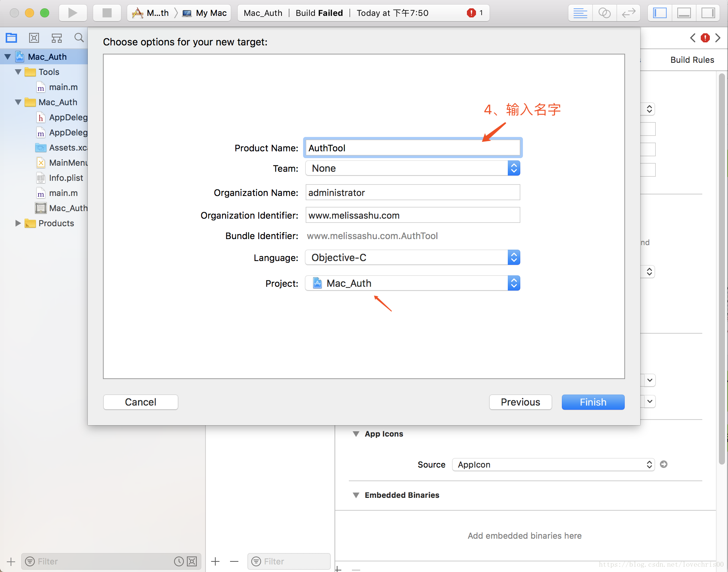The image size is (728, 572).
Task: Open the Language dropdown selector
Action: click(x=514, y=258)
